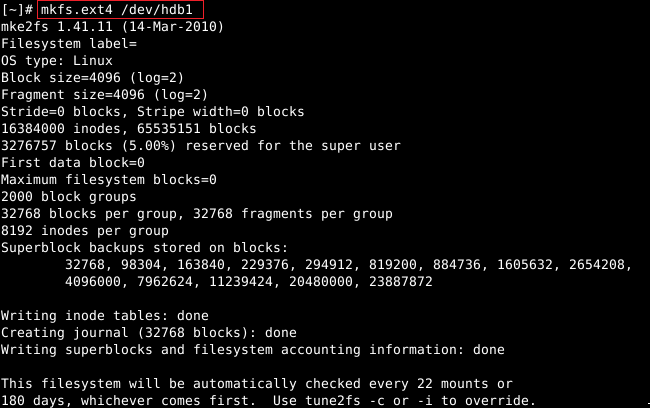
Task: Click the 65535151 blocks value
Action: pos(196,129)
